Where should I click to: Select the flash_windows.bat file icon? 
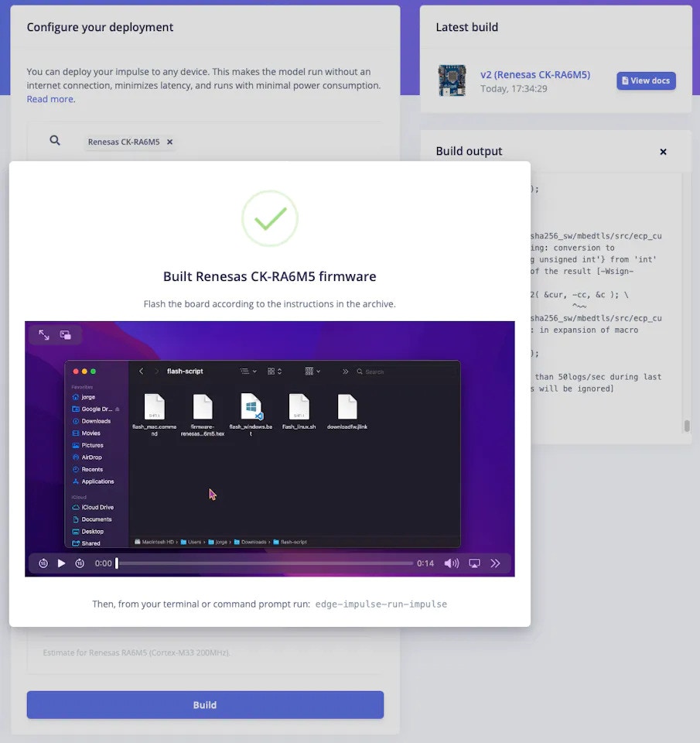[251, 406]
